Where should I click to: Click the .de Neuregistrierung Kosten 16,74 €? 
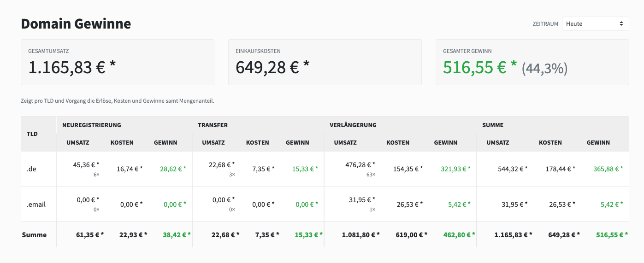point(130,169)
